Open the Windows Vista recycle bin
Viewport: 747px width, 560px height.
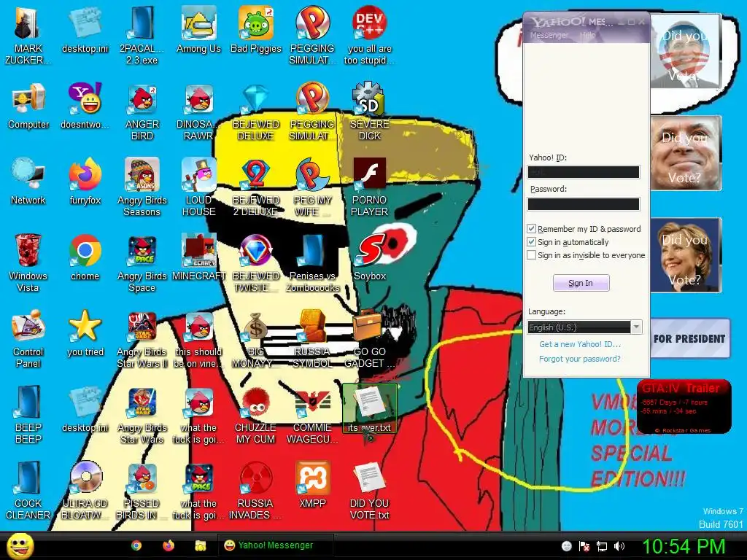pos(28,263)
